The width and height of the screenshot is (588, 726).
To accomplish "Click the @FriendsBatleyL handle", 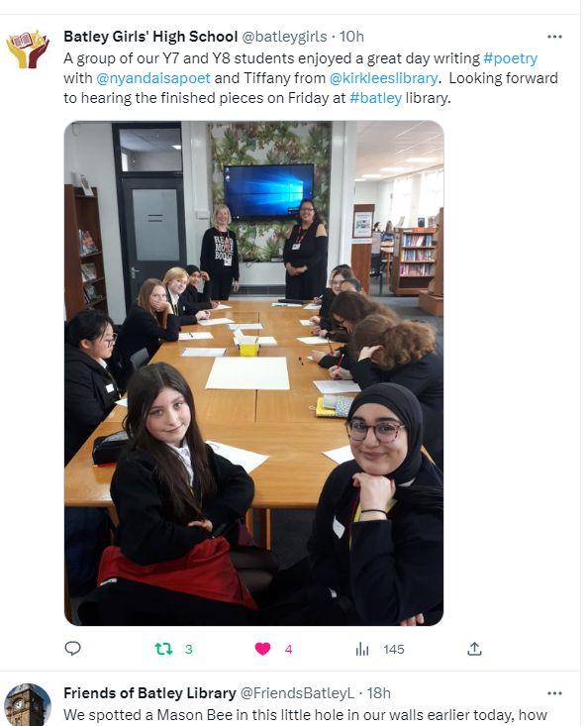I will pyautogui.click(x=298, y=693).
